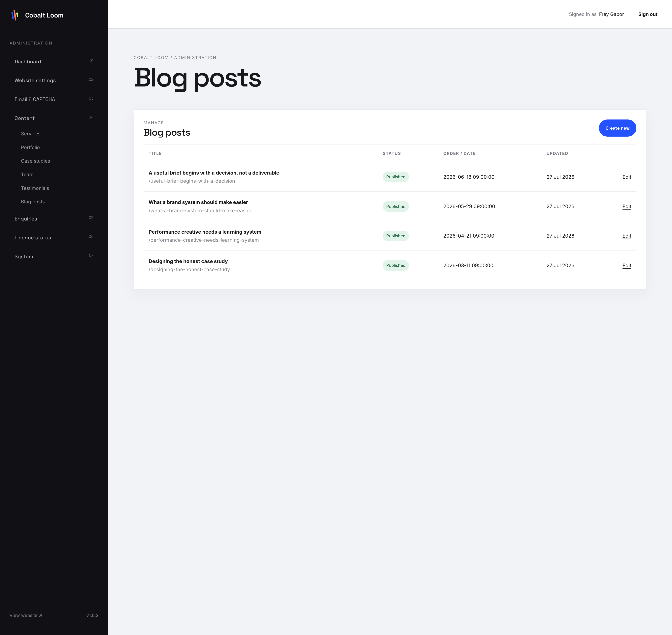Open 'Performance creative needs a learning system'
This screenshot has height=635, width=672.
click(x=205, y=232)
